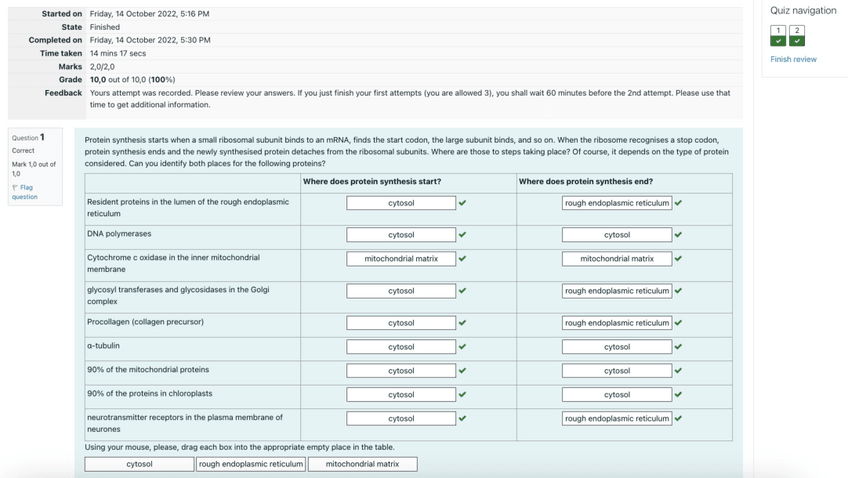Click checkmark for neurotransmitter receptors end answer
This screenshot has width=848, height=478.
(x=678, y=419)
